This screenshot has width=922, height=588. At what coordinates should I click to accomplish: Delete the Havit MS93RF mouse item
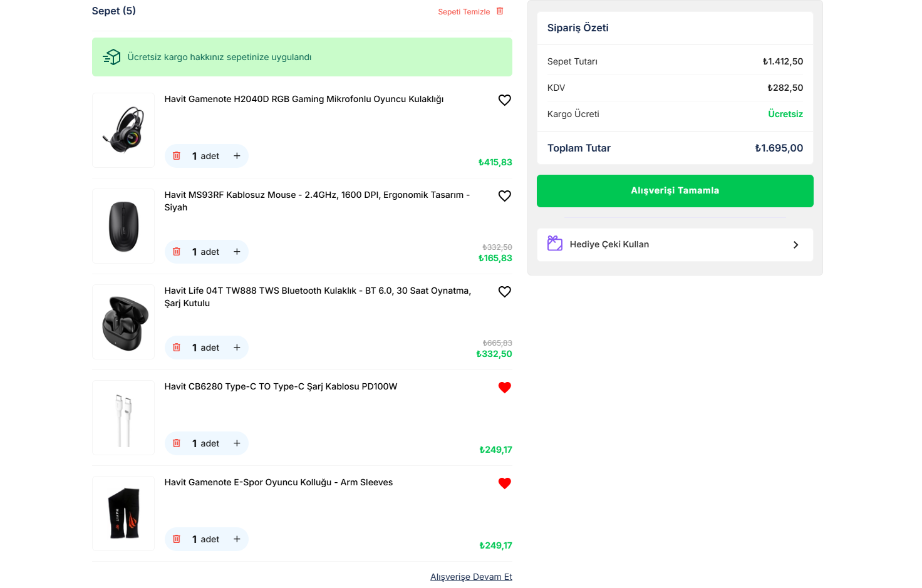pyautogui.click(x=177, y=252)
